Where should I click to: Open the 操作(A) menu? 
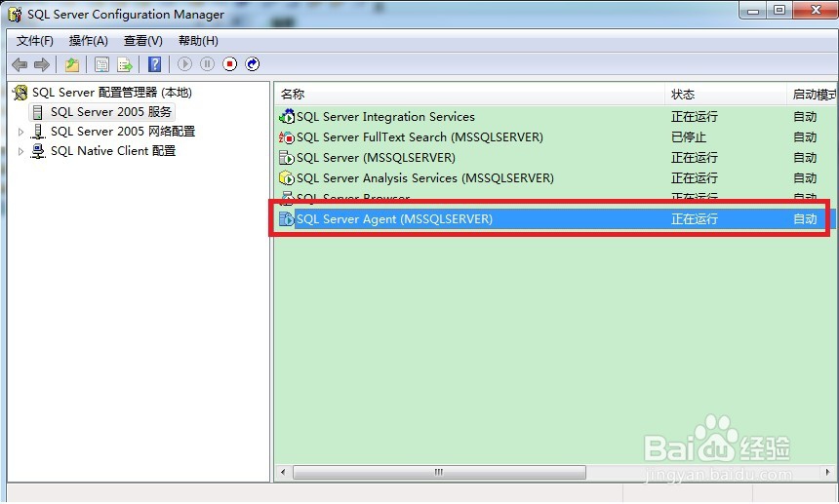click(88, 41)
